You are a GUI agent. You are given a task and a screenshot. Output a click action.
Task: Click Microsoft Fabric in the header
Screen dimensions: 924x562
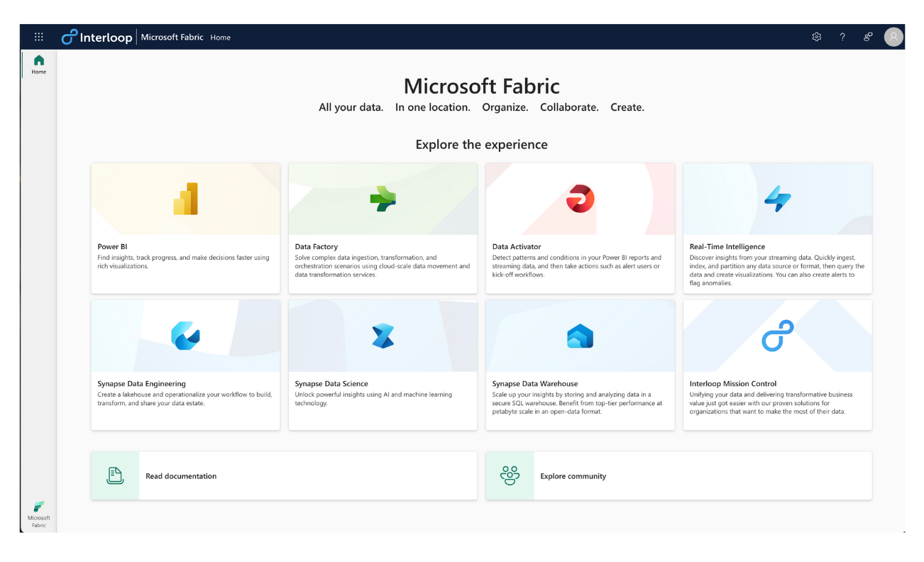(172, 37)
